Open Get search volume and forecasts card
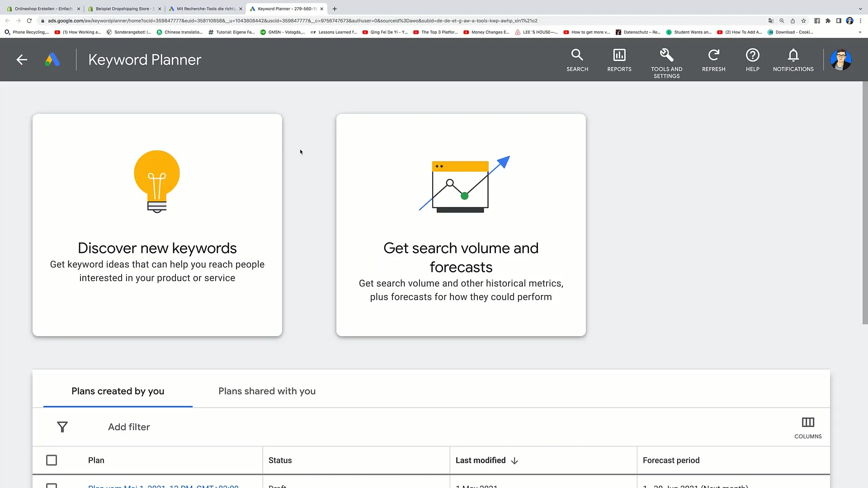Viewport: 868px width, 488px height. pos(461,225)
